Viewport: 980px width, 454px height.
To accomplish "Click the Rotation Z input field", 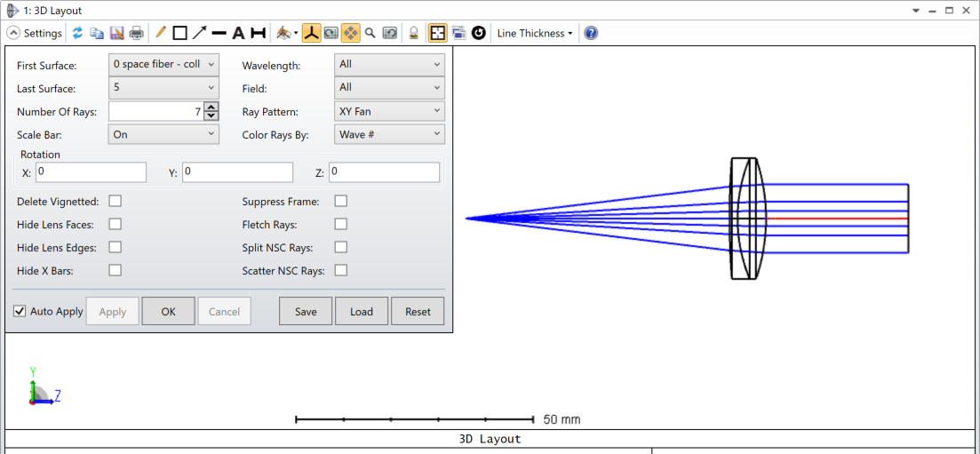I will 384,172.
